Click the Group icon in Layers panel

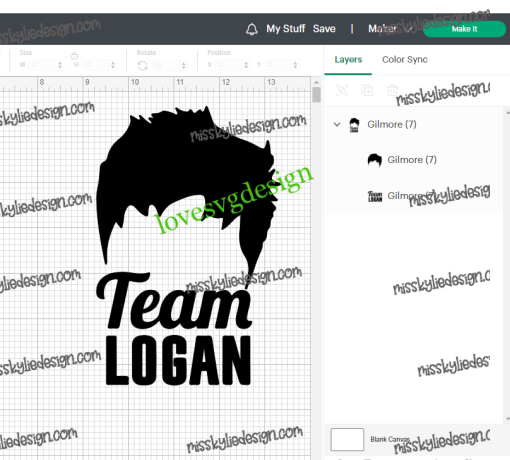[342, 90]
